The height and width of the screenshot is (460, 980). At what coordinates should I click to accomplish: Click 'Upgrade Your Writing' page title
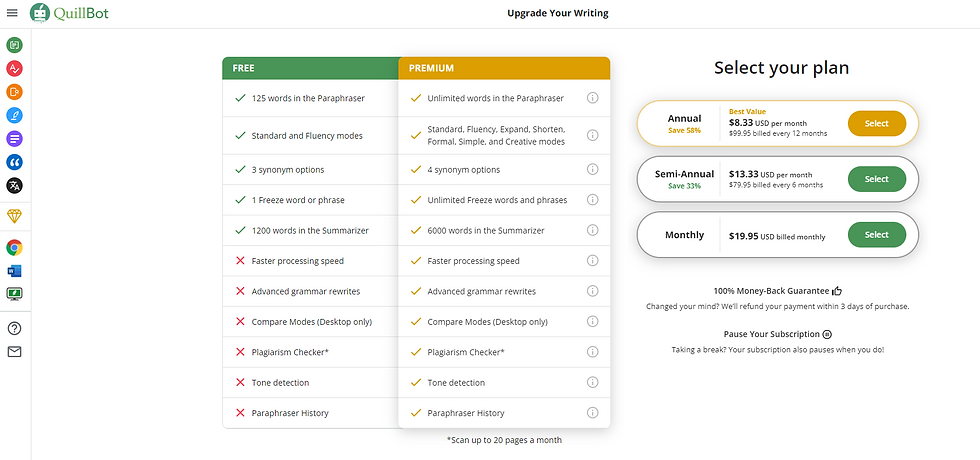pyautogui.click(x=558, y=13)
